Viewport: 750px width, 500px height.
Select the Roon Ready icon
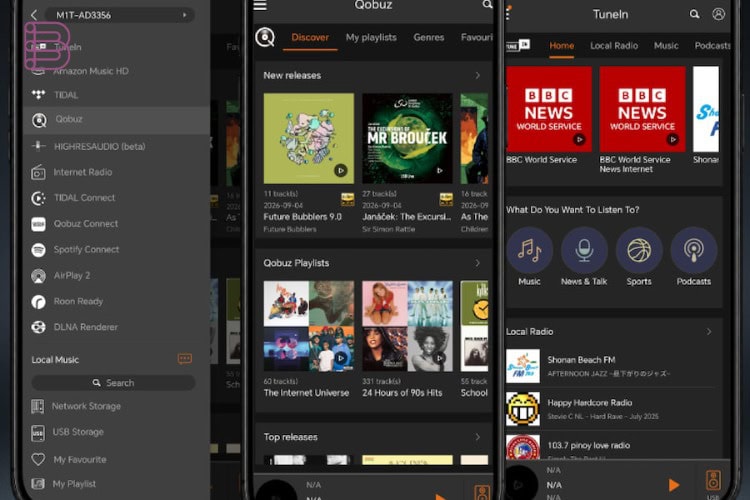[x=38, y=301]
